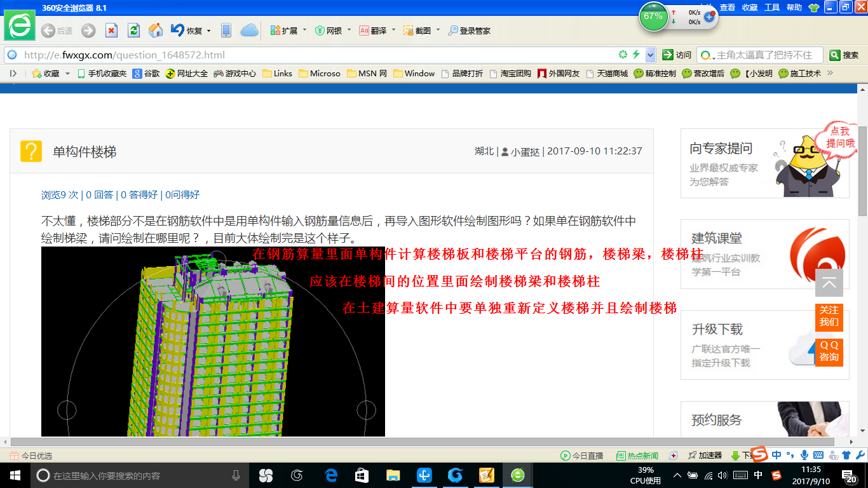Click the 恢复 restore undo icon

pyautogui.click(x=177, y=30)
